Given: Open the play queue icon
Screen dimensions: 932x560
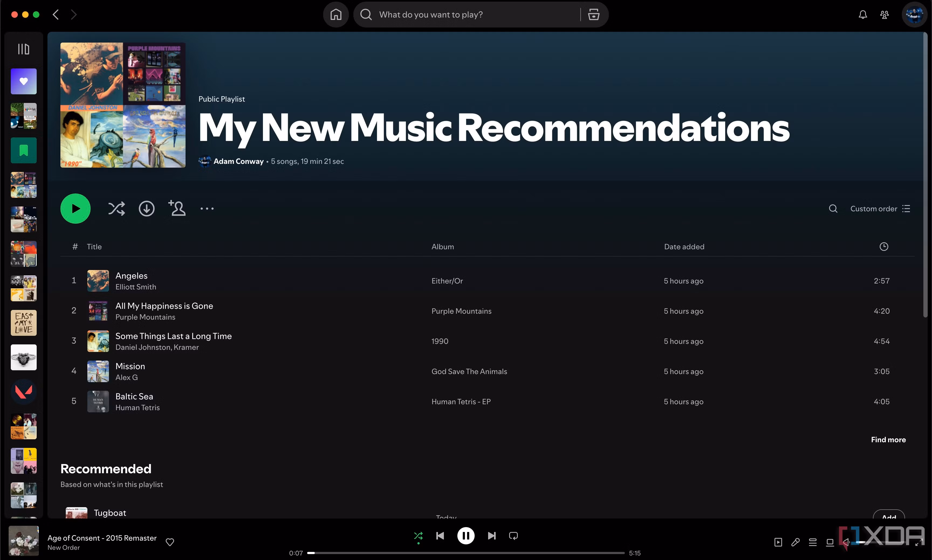Looking at the screenshot, I should coord(813,542).
